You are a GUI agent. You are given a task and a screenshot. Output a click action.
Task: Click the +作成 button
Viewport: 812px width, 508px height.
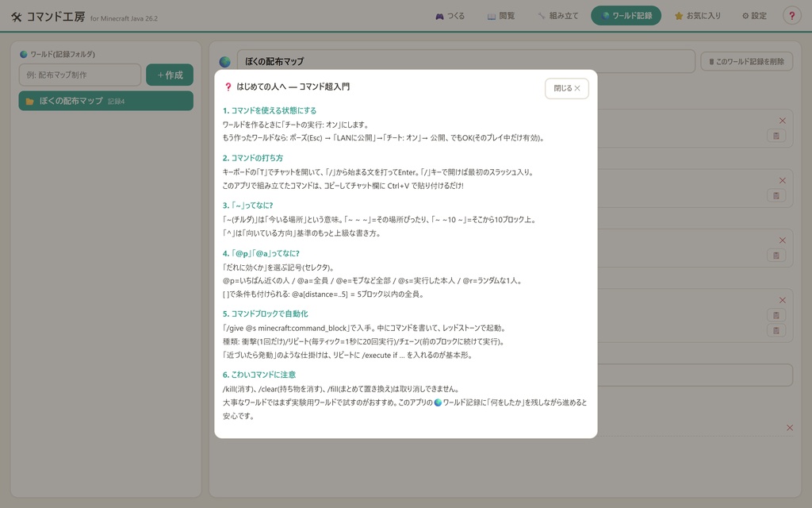[x=170, y=75]
